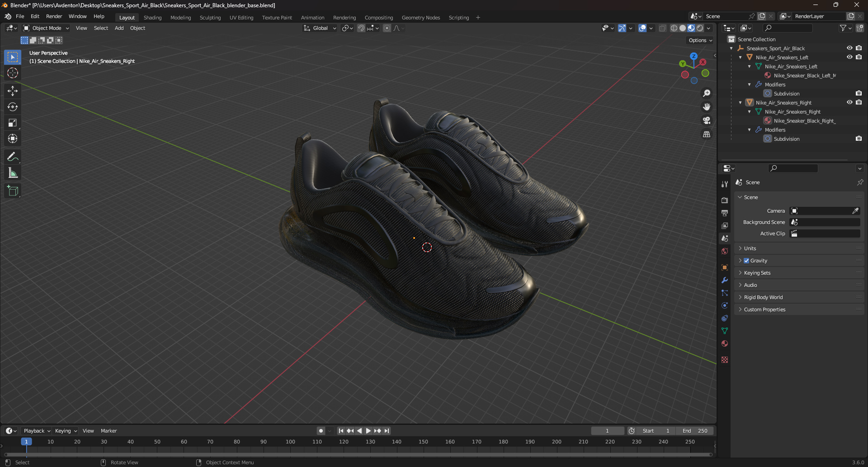Viewport: 868px width, 467px height.
Task: Open the Modifiers wrench properties tab
Action: pyautogui.click(x=725, y=280)
